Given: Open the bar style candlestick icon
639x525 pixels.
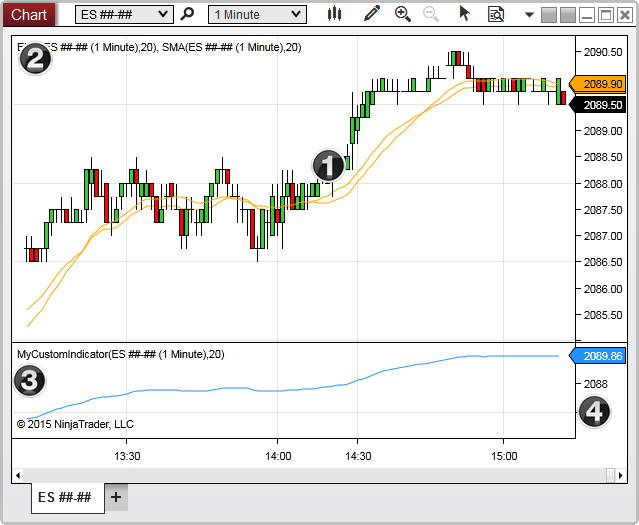Looking at the screenshot, I should pos(334,14).
